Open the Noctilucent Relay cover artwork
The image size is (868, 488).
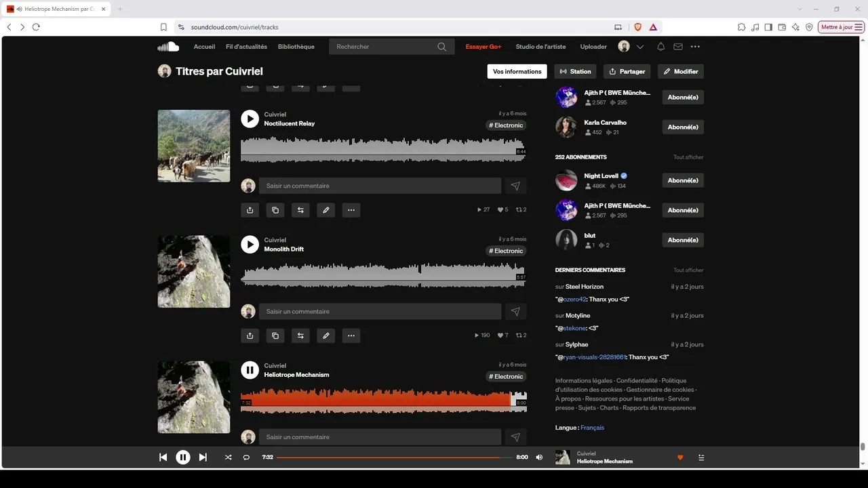click(194, 146)
